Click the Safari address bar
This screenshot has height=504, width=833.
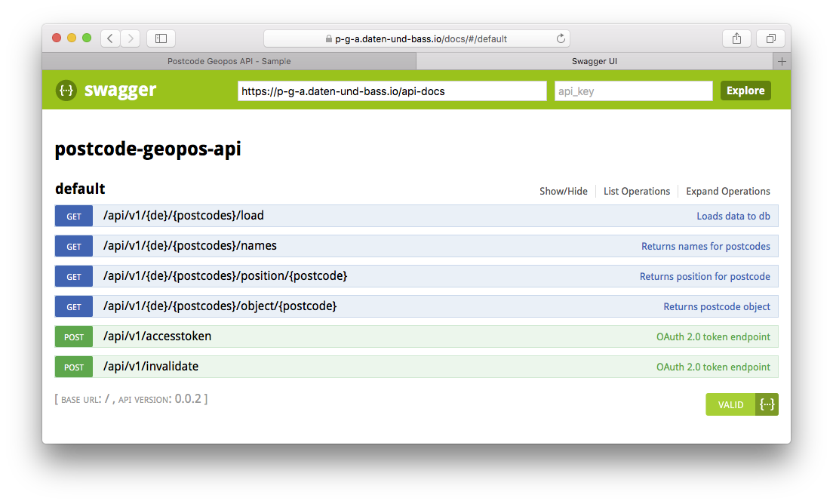click(416, 38)
